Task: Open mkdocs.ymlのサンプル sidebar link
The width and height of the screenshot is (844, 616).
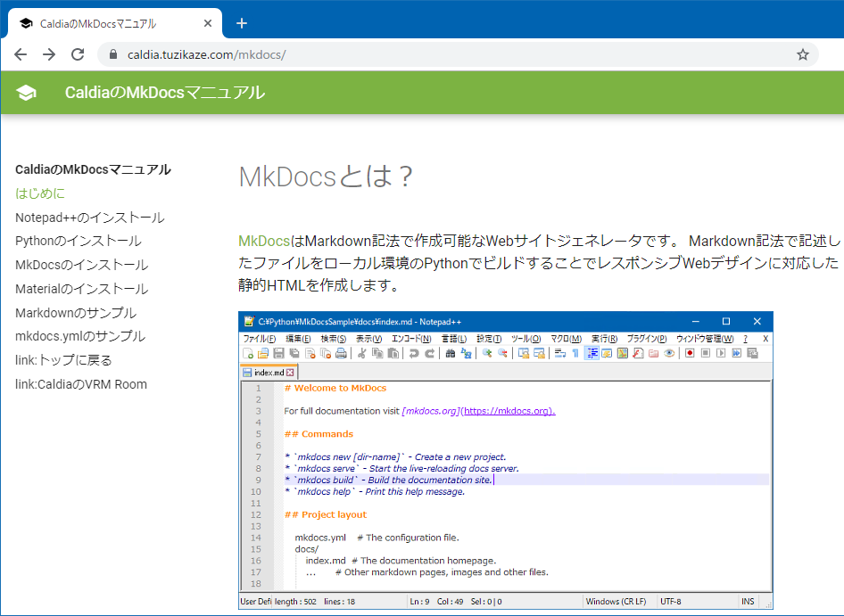Action: (80, 336)
